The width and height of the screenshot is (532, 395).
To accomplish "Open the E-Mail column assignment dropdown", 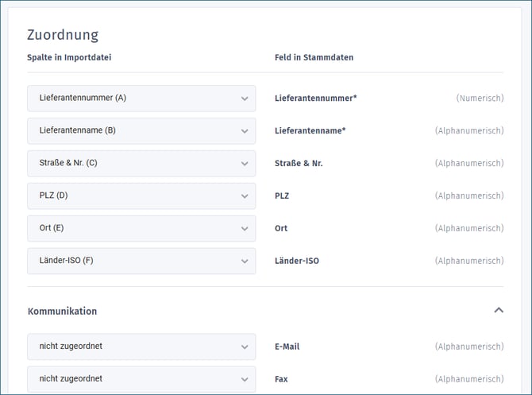I will coord(141,347).
